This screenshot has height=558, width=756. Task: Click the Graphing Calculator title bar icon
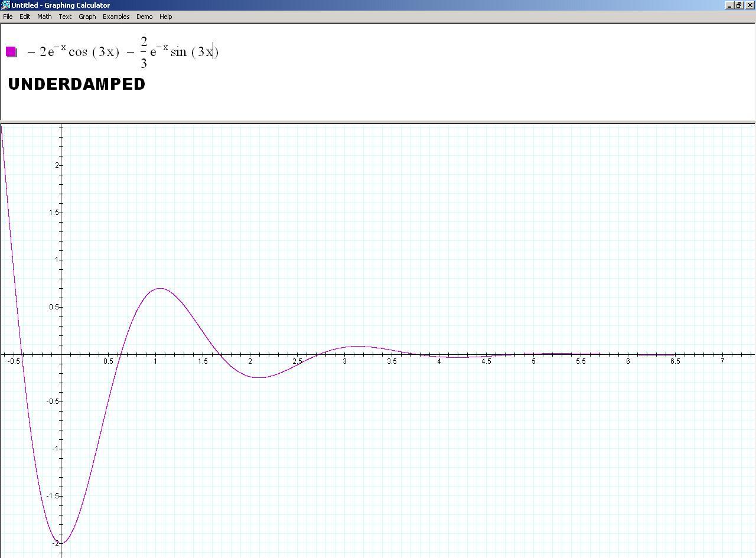pyautogui.click(x=5, y=5)
